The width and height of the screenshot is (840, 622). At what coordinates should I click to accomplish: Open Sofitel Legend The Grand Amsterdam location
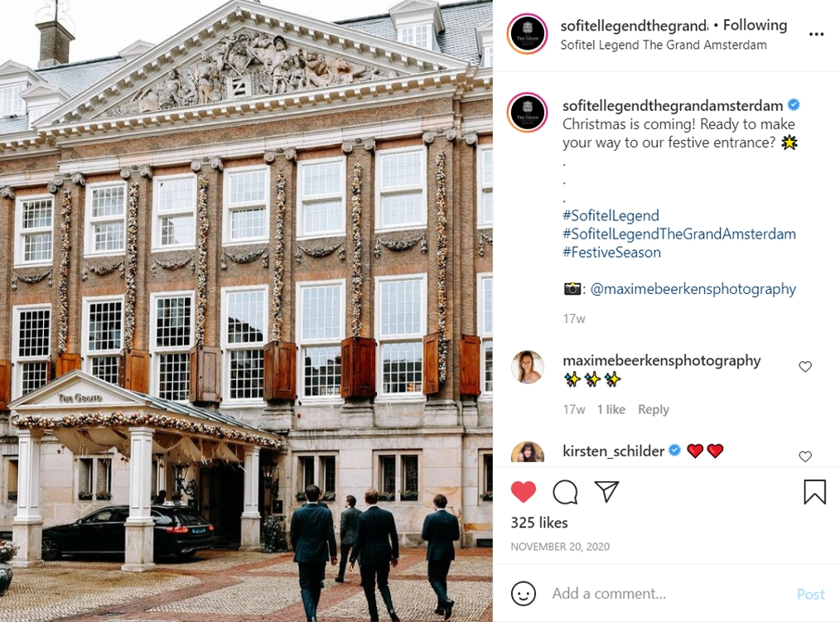664,45
